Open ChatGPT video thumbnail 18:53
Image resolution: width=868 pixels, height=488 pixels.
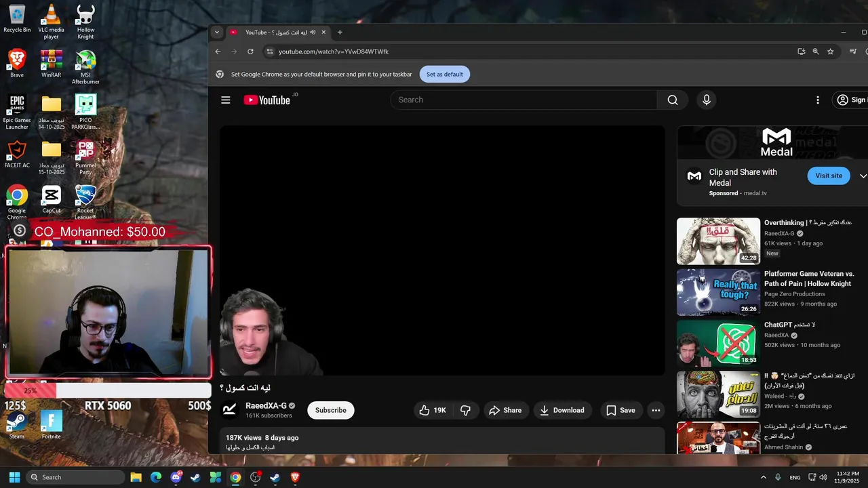pos(718,343)
